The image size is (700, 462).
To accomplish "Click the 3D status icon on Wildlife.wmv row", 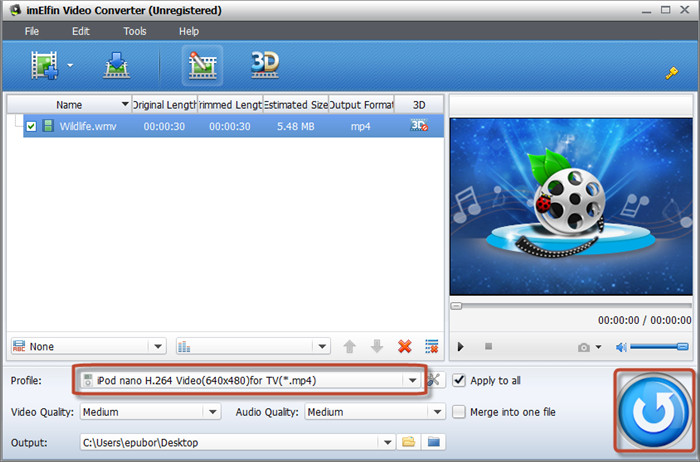I will click(x=419, y=125).
